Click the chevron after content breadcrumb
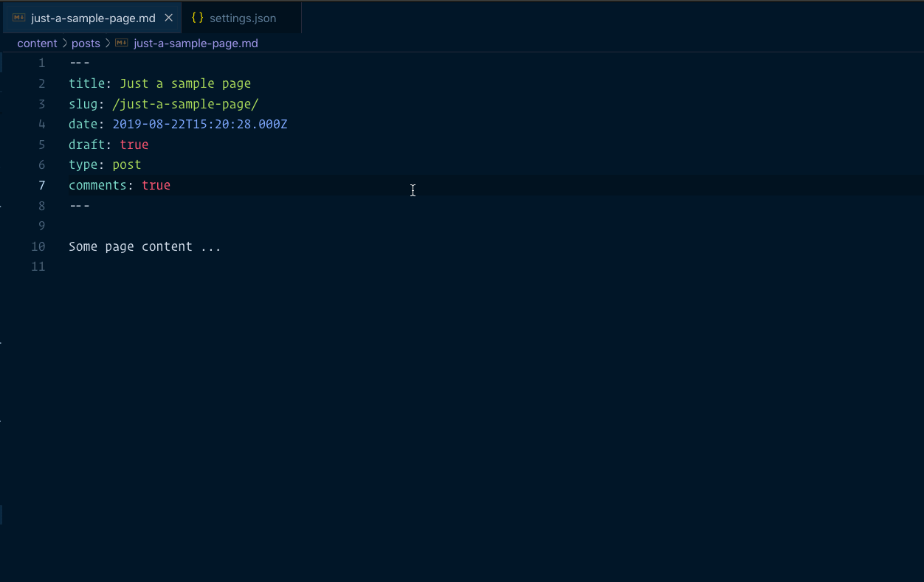Image resolution: width=924 pixels, height=582 pixels. coord(64,44)
